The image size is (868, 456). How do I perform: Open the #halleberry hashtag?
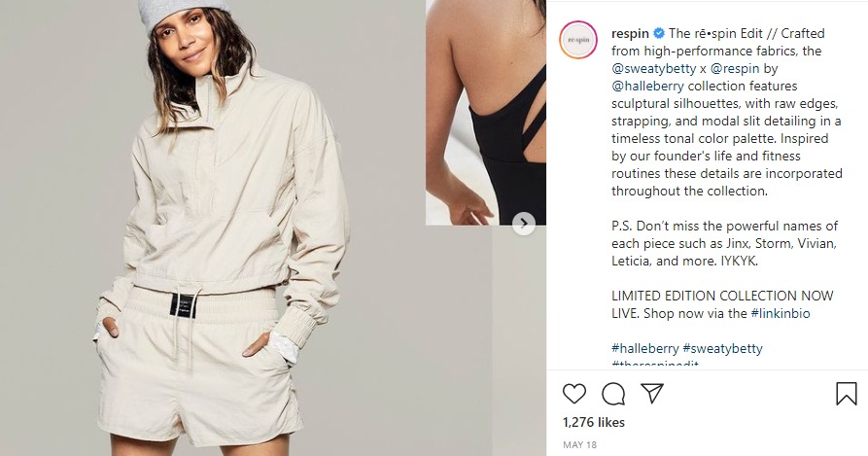pyautogui.click(x=644, y=348)
